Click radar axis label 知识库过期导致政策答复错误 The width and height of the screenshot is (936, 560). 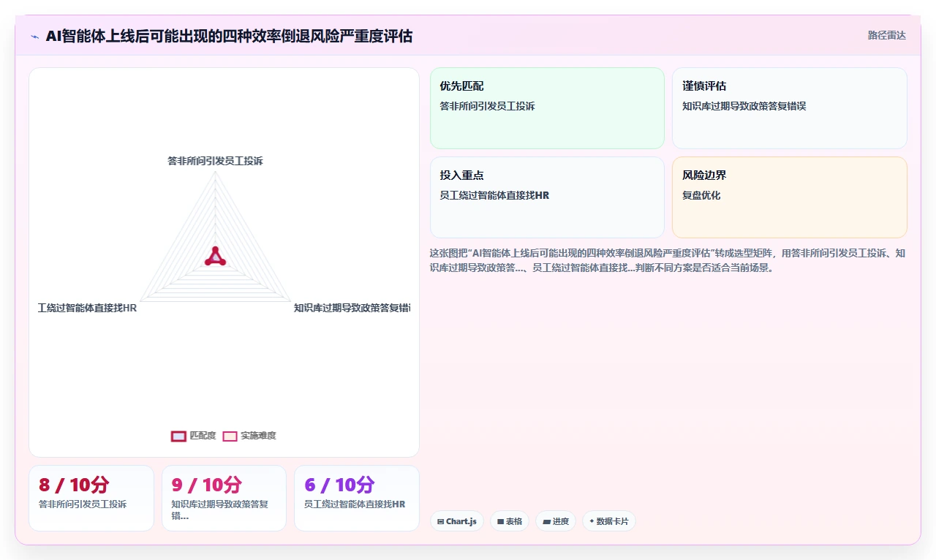click(x=352, y=308)
